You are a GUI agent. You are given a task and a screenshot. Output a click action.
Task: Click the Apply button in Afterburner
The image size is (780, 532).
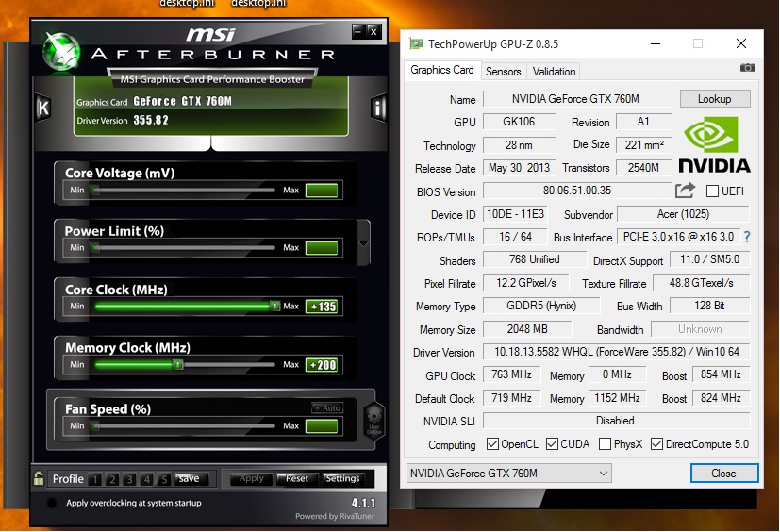pyautogui.click(x=251, y=479)
